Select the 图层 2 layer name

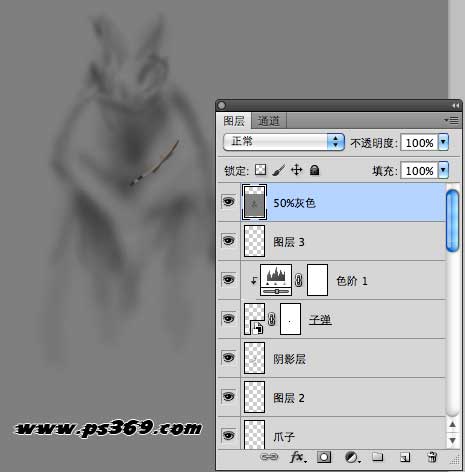[x=289, y=398]
